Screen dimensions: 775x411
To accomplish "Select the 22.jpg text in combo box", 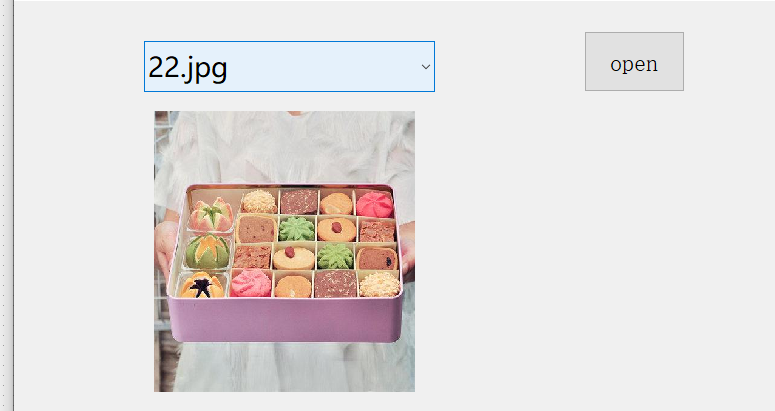I will 188,68.
